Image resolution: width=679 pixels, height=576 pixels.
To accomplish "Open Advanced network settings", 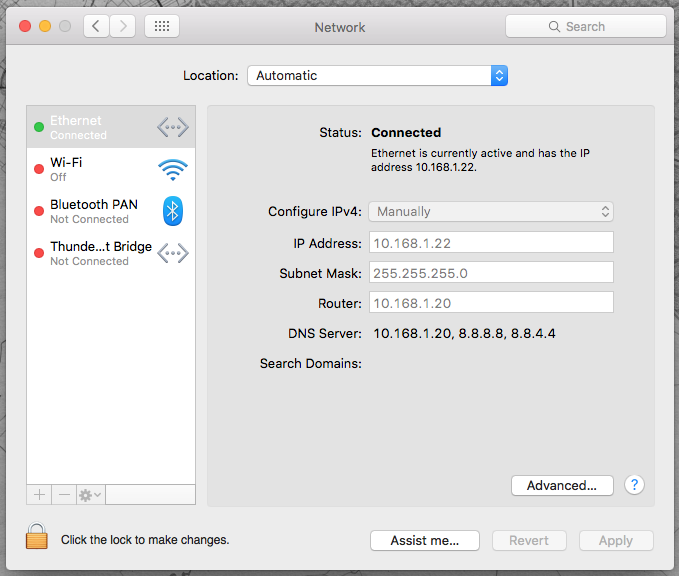I will click(x=562, y=485).
